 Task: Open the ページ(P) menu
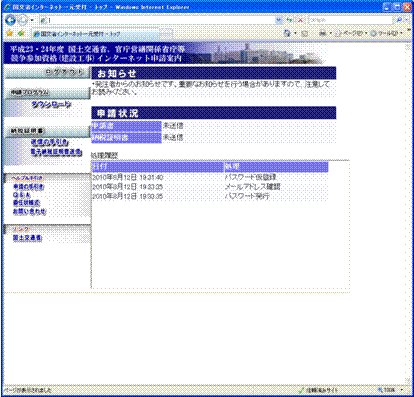[351, 33]
